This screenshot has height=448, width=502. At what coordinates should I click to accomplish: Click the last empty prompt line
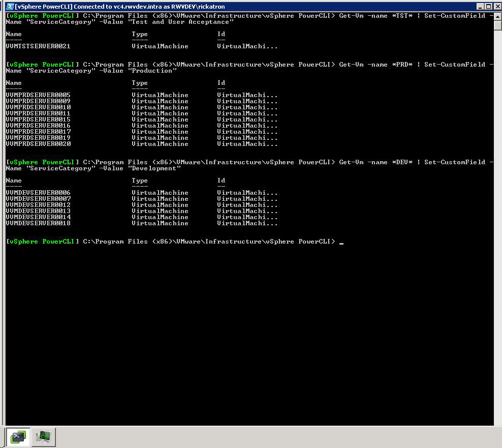(174, 242)
